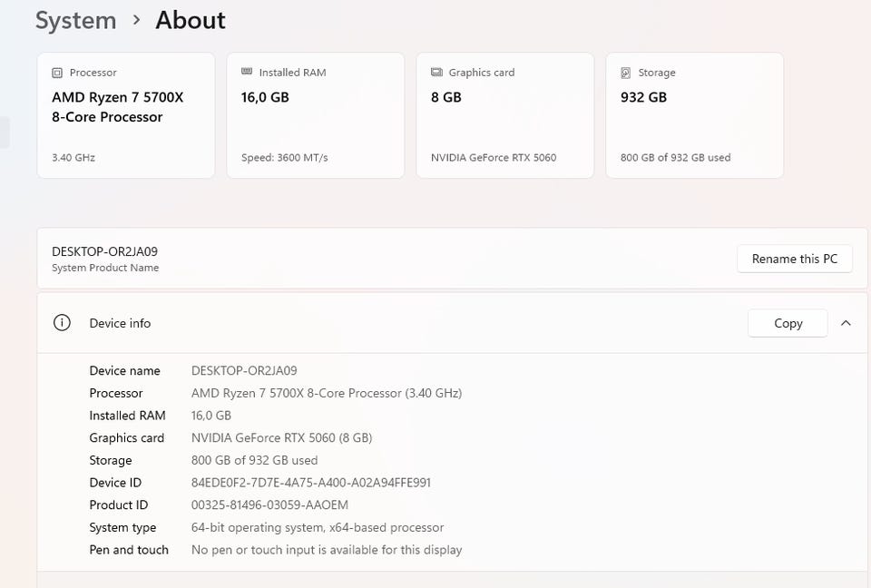
Task: Select the Device ID value 84EDE0F2
Action: (311, 483)
